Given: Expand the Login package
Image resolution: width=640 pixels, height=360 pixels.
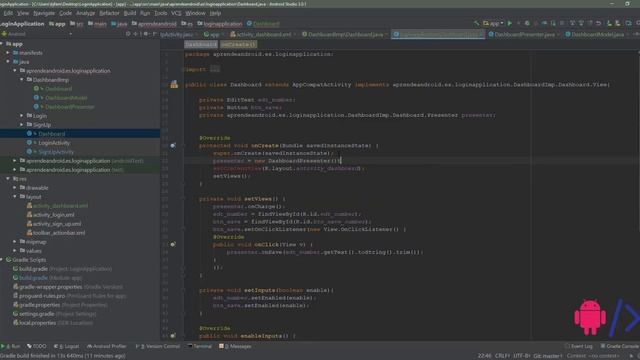Looking at the screenshot, I should point(22,116).
